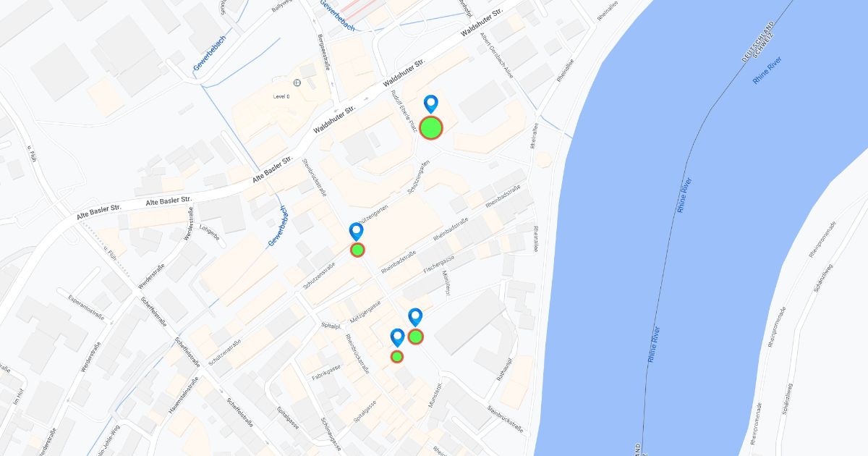This screenshot has height=456, width=868.
Task: Click the elevator icon above Level 0
Action: 297,83
